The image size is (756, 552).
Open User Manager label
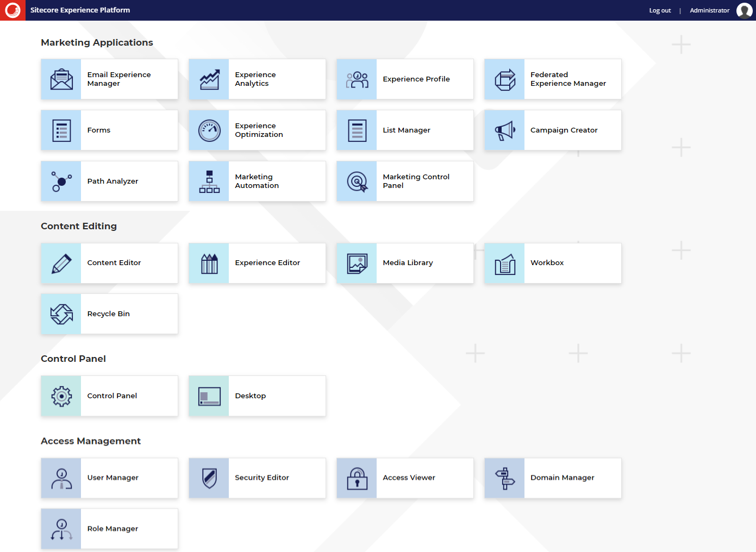(x=113, y=478)
